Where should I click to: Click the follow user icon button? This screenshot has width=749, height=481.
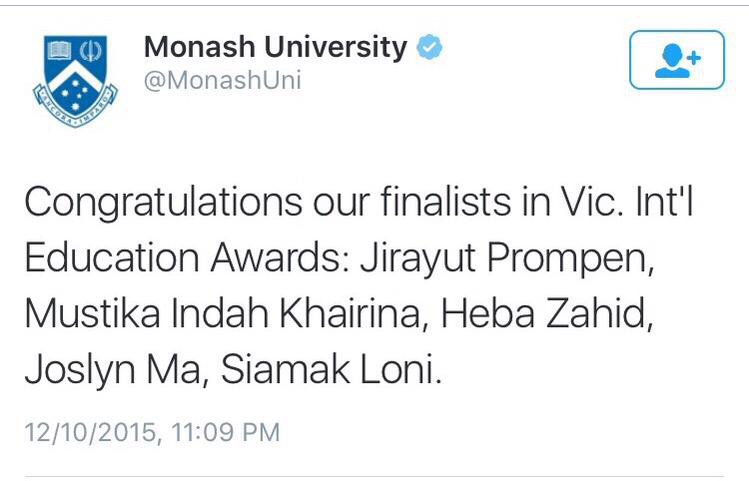[x=677, y=60]
